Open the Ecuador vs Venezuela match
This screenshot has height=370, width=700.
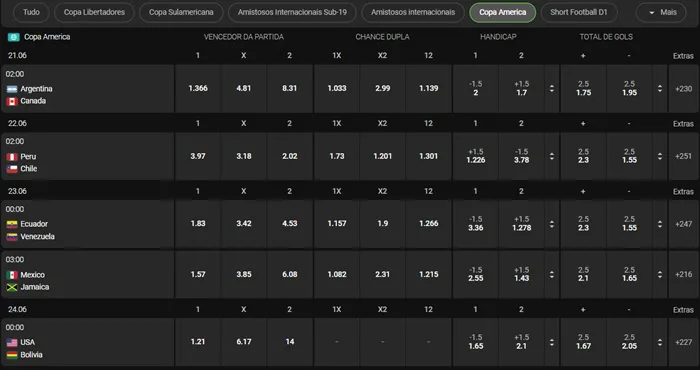[88, 224]
